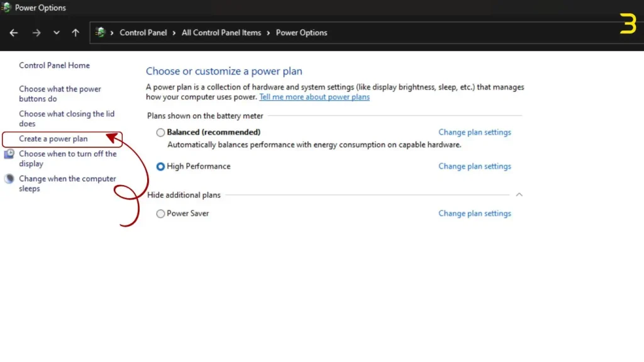Click the Back navigation arrow
This screenshot has width=644, height=362.
click(x=14, y=33)
